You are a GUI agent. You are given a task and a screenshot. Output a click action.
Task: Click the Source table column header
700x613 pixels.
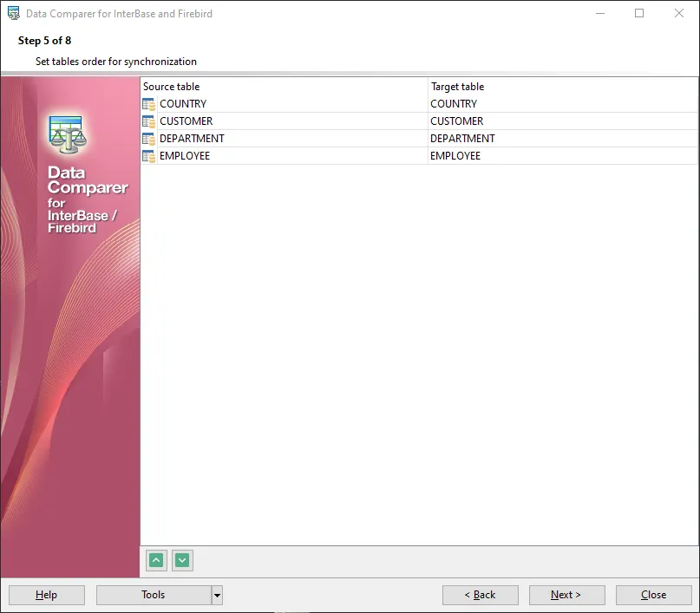[x=285, y=87]
